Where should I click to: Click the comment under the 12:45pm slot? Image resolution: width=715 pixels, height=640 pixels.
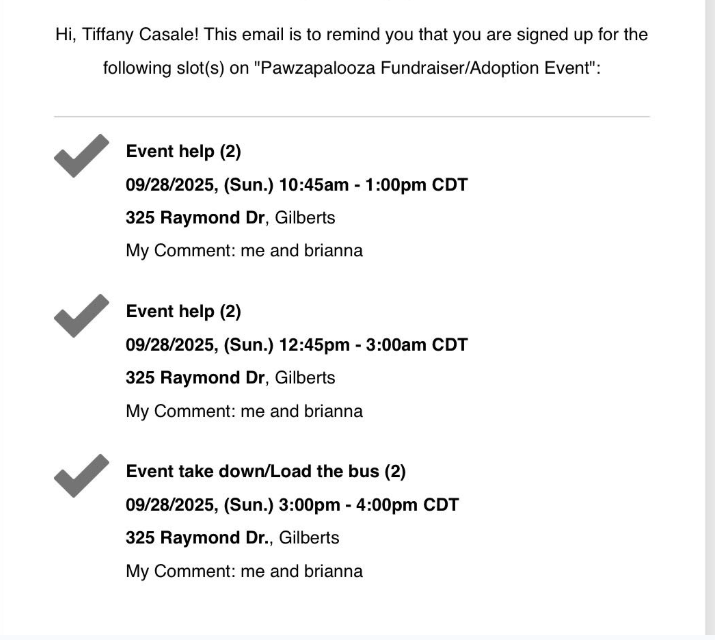pos(244,410)
